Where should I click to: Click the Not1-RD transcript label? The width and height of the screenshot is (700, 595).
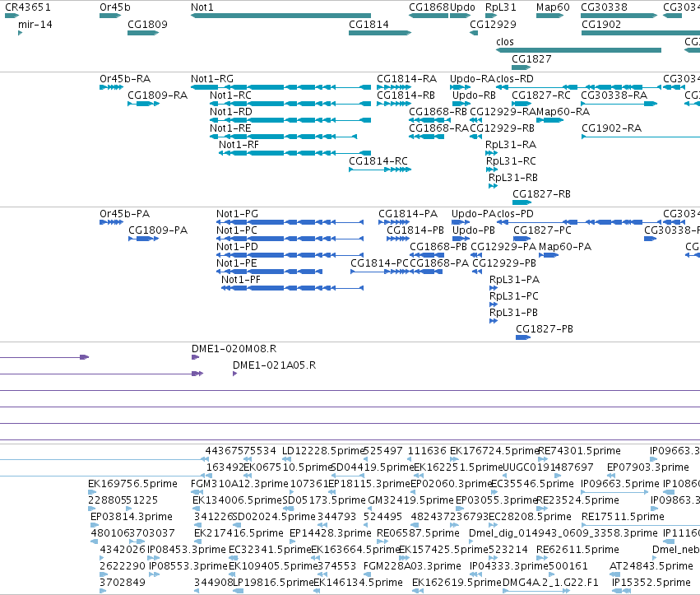tap(231, 112)
